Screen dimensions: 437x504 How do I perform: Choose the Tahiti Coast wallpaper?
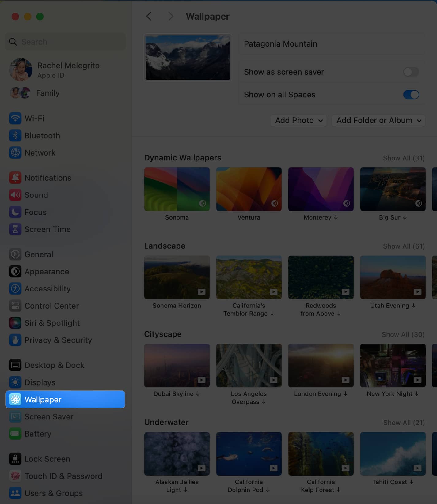click(393, 453)
